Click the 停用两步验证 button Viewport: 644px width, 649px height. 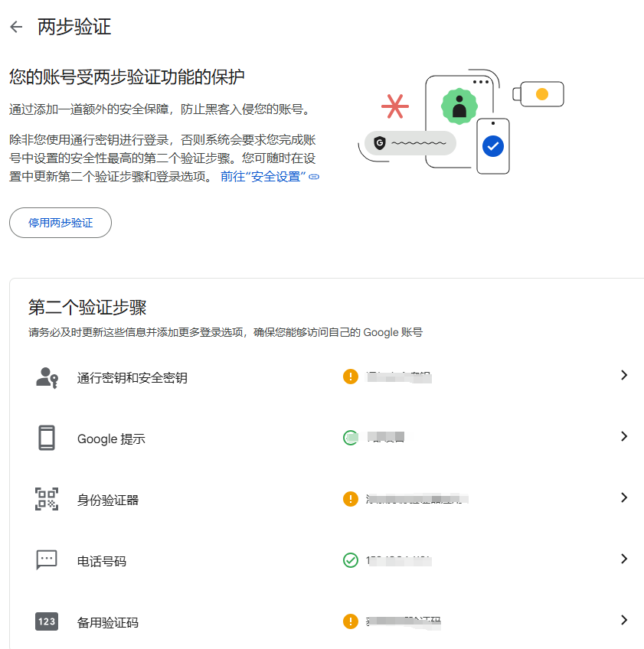pyautogui.click(x=60, y=223)
